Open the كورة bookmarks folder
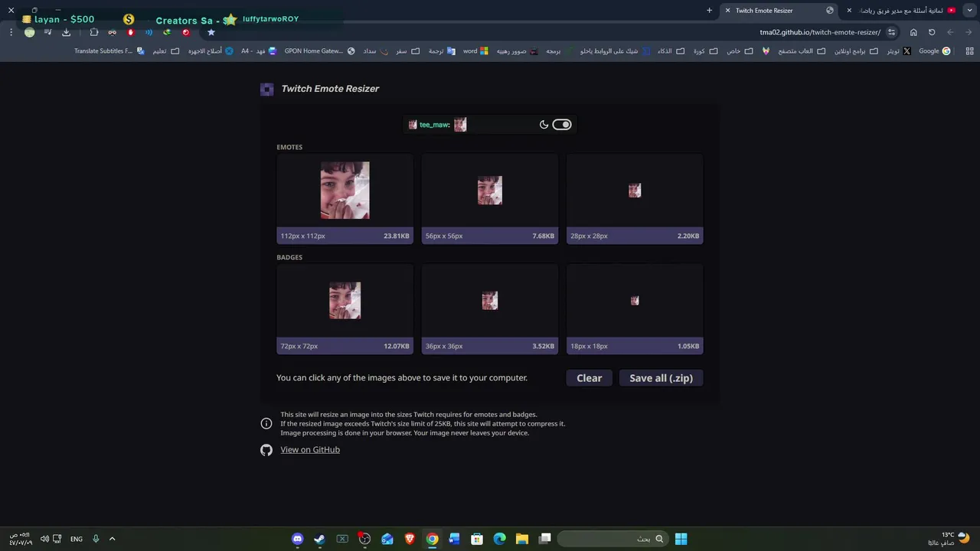Image resolution: width=980 pixels, height=551 pixels. [x=704, y=51]
